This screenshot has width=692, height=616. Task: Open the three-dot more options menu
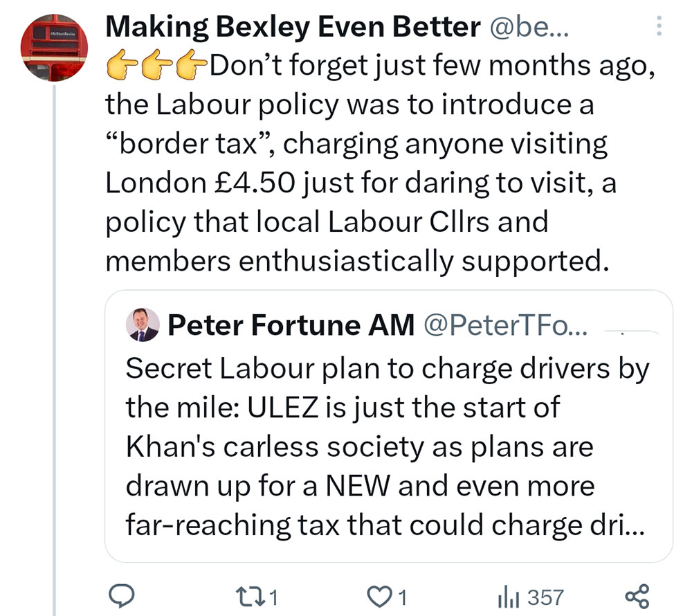coord(658,27)
